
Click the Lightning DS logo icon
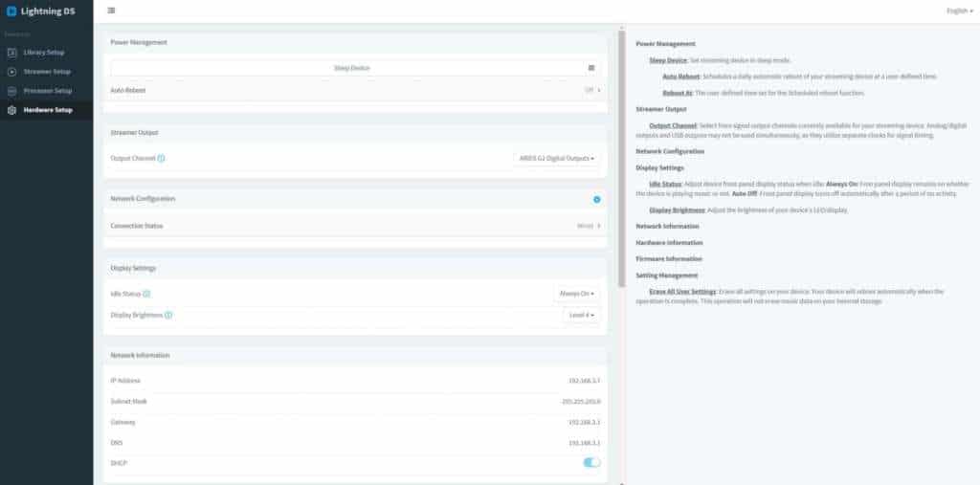click(11, 11)
